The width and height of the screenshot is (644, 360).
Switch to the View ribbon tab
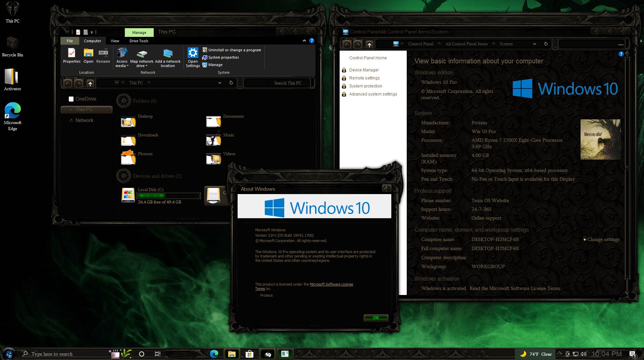(115, 41)
